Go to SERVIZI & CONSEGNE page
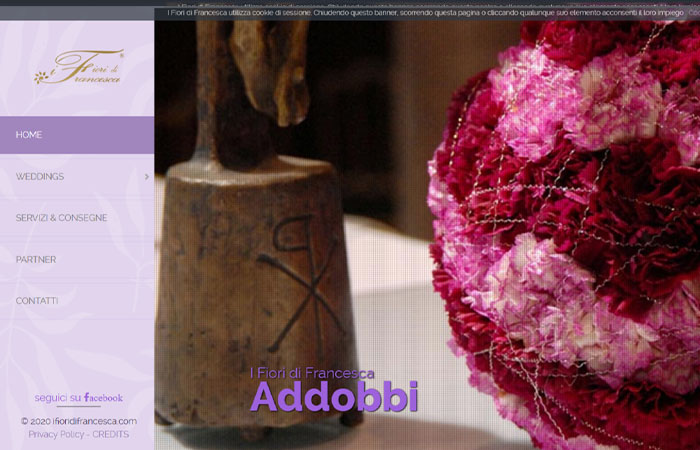This screenshot has height=450, width=700. pos(77,218)
